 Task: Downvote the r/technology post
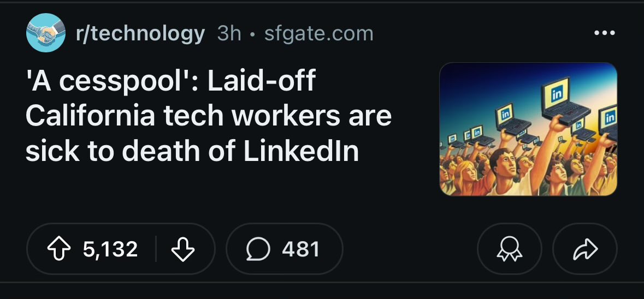[183, 249]
